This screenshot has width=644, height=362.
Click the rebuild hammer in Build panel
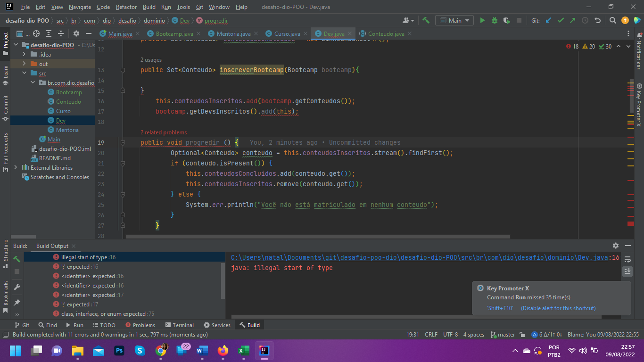(17, 259)
